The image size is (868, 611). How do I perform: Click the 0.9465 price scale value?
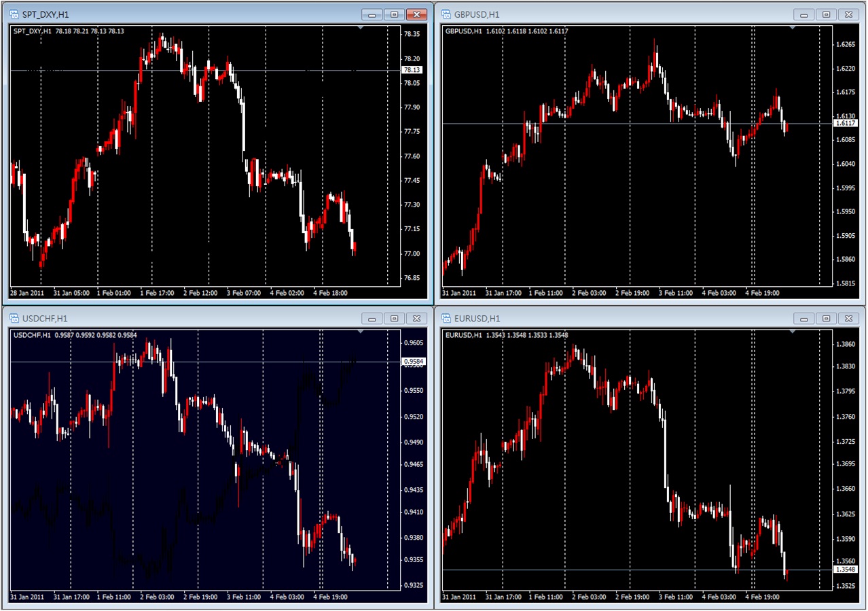(412, 464)
